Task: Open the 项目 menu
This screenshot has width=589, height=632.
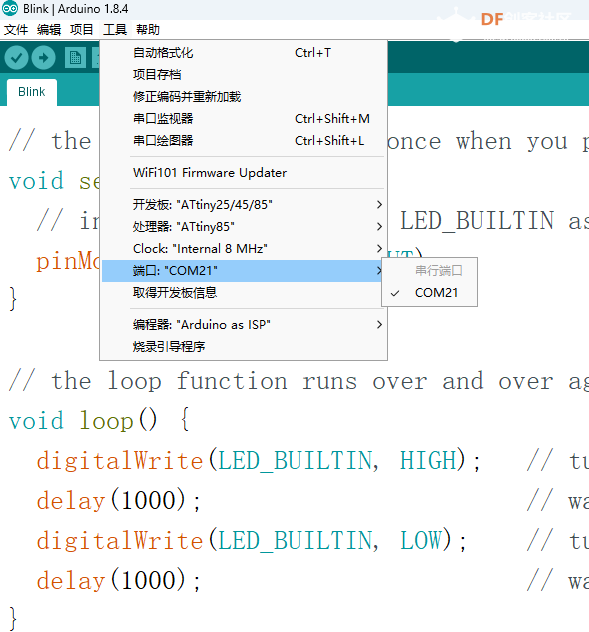Action: [x=81, y=29]
